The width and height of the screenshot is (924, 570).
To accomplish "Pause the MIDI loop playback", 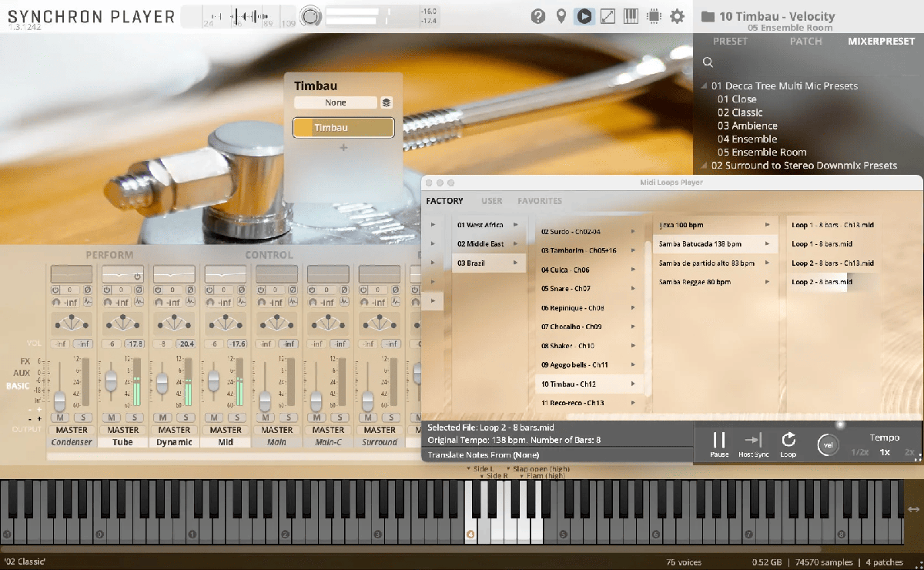I will pyautogui.click(x=719, y=441).
